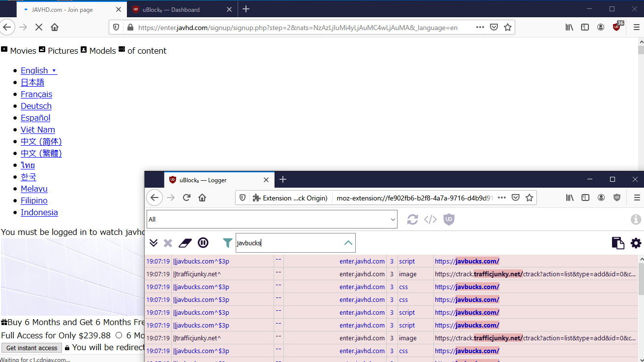
Task: Close the uBlock Logger tab
Action: click(x=266, y=180)
